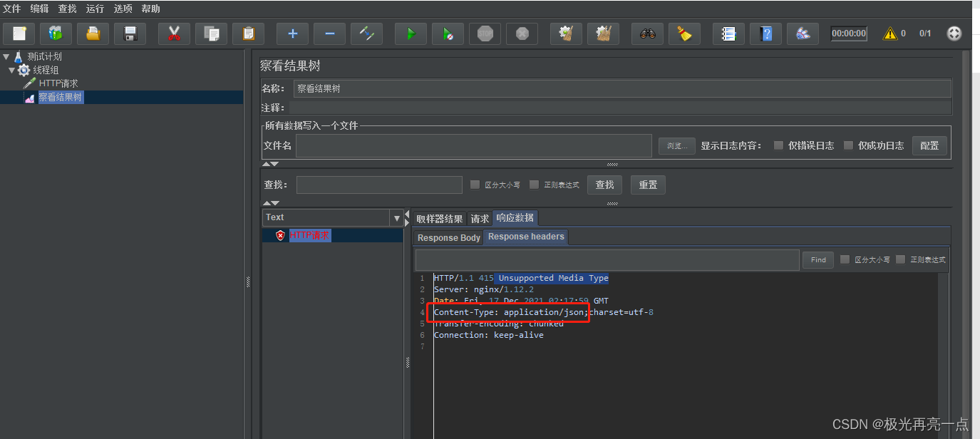Open the 编辑 menu
The width and height of the screenshot is (980, 439).
(x=40, y=9)
